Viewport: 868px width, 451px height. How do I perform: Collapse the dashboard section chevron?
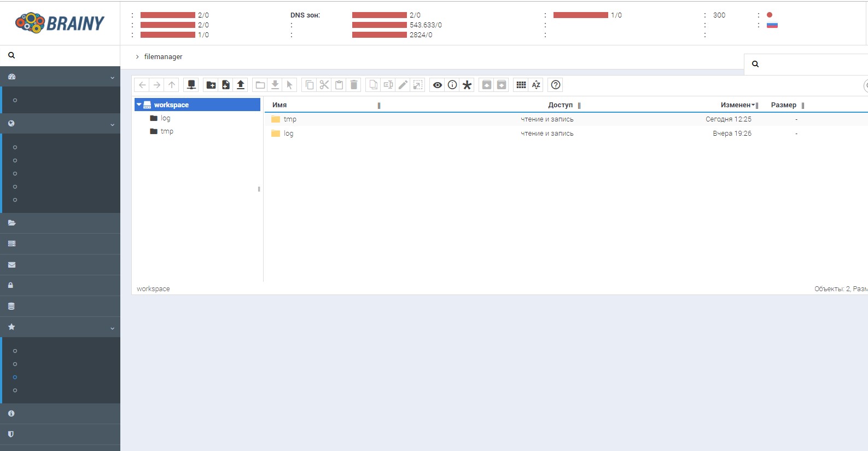coord(112,78)
